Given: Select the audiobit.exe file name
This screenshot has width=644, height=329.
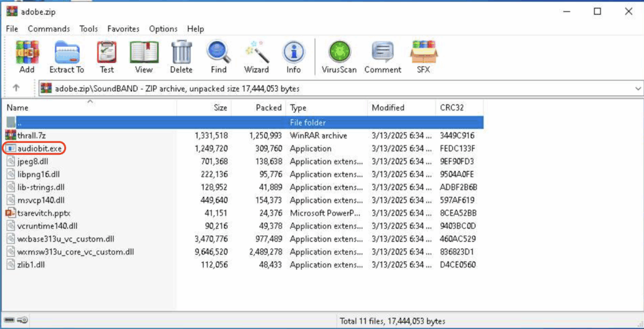Looking at the screenshot, I should click(x=40, y=148).
